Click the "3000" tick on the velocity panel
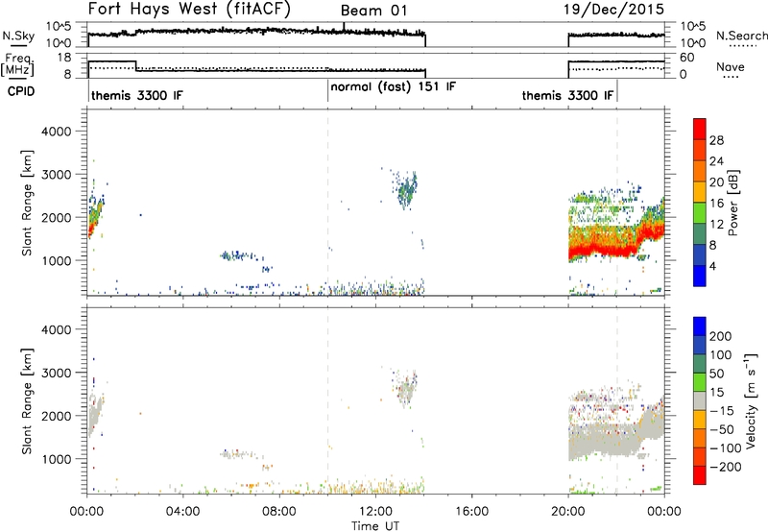768x532 pixels. tap(56, 373)
